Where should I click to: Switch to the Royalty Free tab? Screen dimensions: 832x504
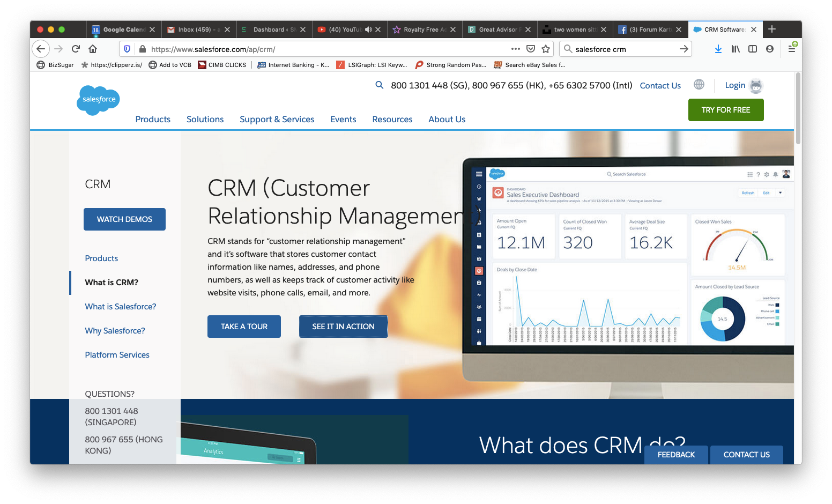(x=424, y=29)
